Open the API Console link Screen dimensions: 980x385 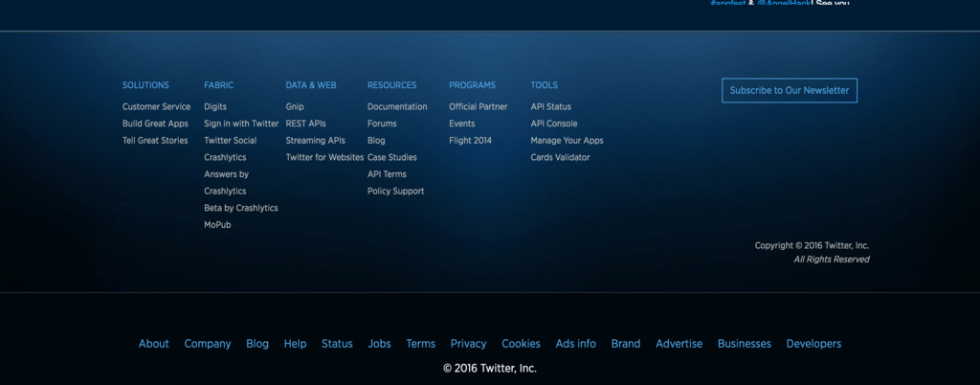(x=554, y=124)
